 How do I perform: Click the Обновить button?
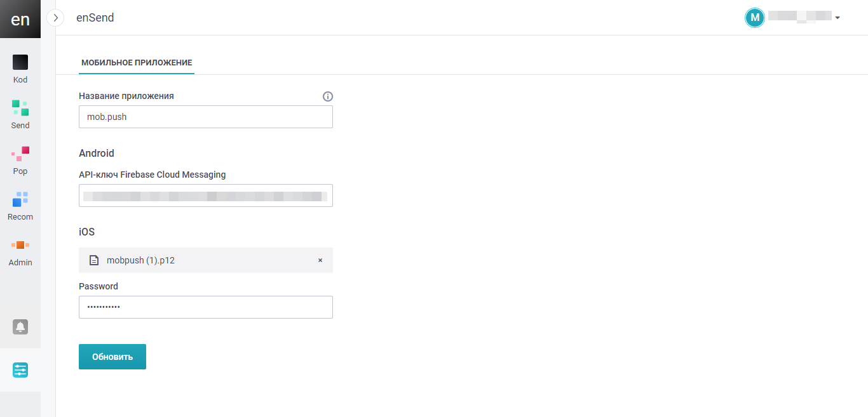point(112,357)
